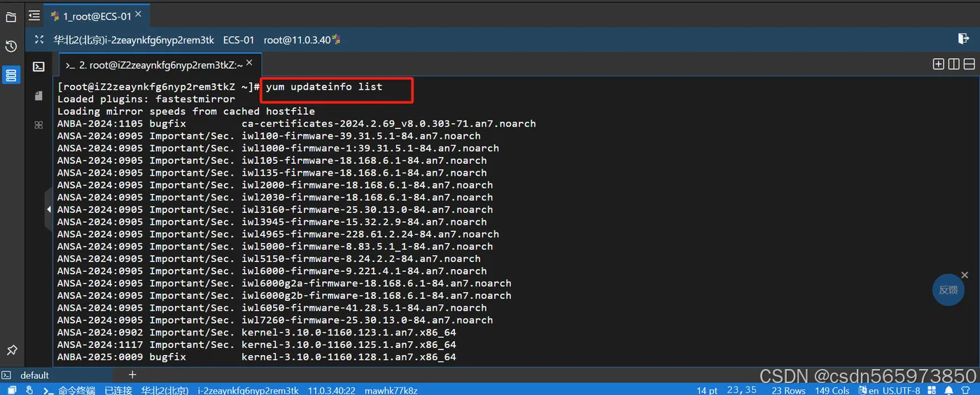Collapse the session list with the indent icon

34,15
